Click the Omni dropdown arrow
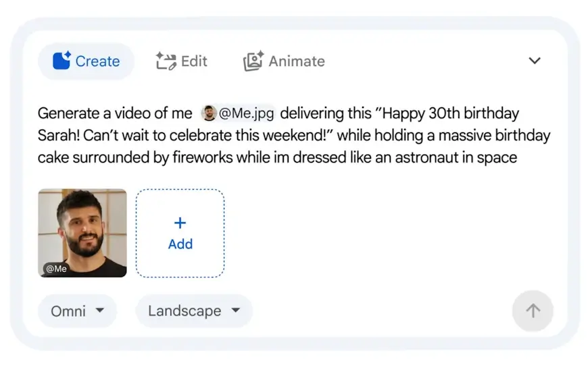 click(100, 310)
